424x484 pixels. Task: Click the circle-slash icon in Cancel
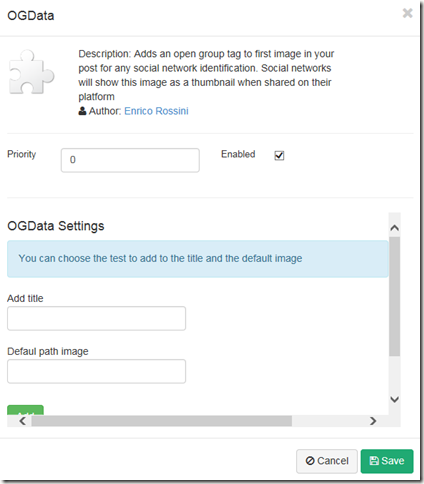point(310,461)
